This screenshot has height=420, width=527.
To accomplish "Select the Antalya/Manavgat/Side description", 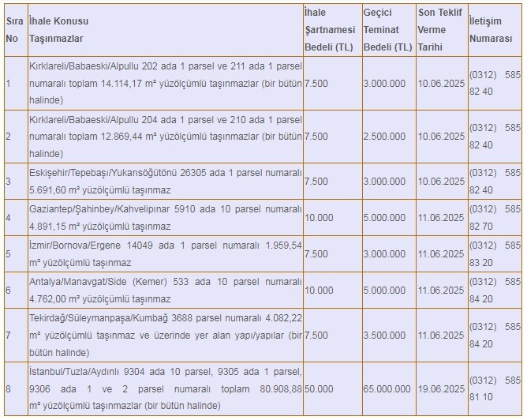I will click(166, 291).
